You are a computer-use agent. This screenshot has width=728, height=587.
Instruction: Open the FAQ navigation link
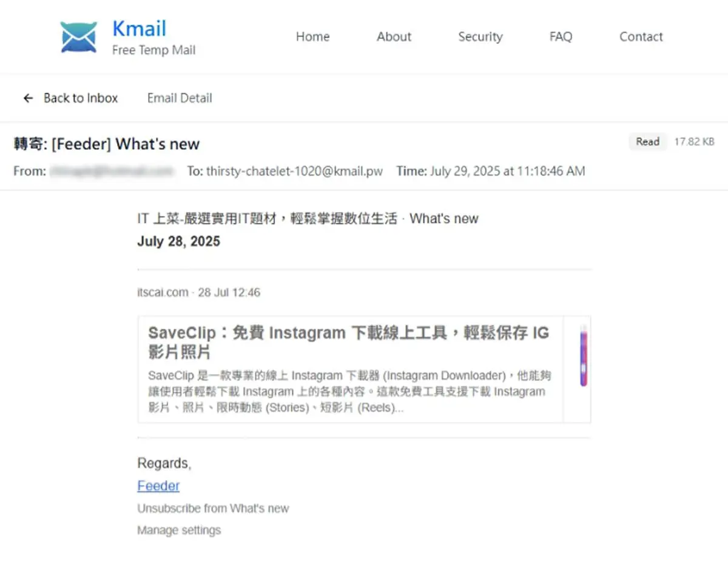click(561, 36)
